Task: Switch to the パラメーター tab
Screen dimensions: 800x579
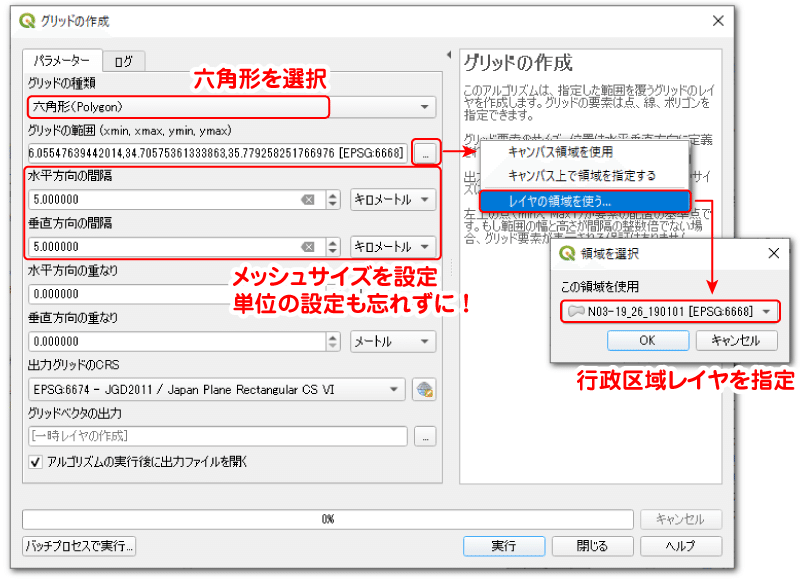Action: point(62,61)
